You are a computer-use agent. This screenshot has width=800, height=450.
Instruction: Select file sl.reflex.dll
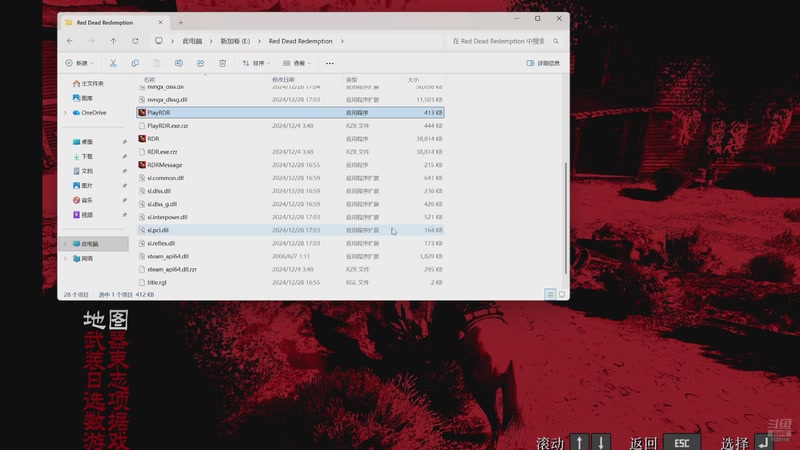[x=290, y=243]
